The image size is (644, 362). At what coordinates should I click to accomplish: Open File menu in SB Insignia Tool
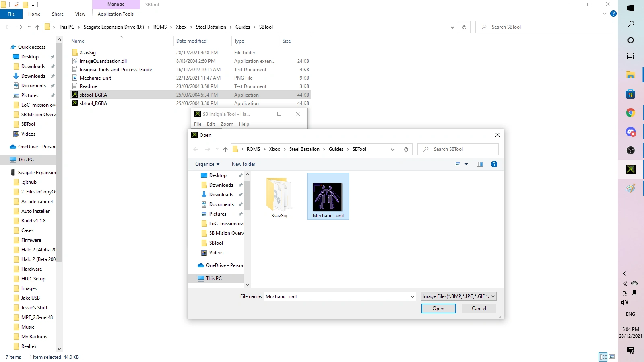(x=198, y=124)
